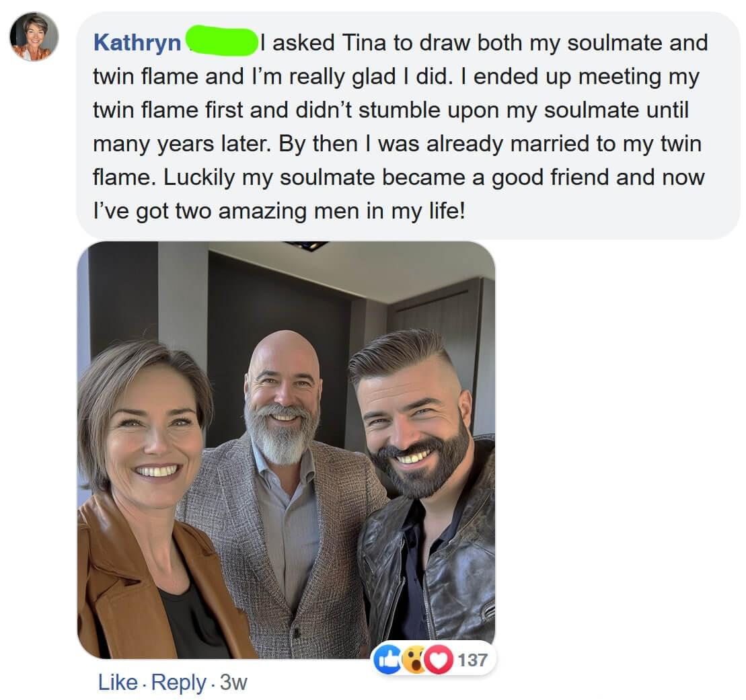746x700 pixels.
Task: Click the 3w comment timestamp
Action: [x=233, y=683]
